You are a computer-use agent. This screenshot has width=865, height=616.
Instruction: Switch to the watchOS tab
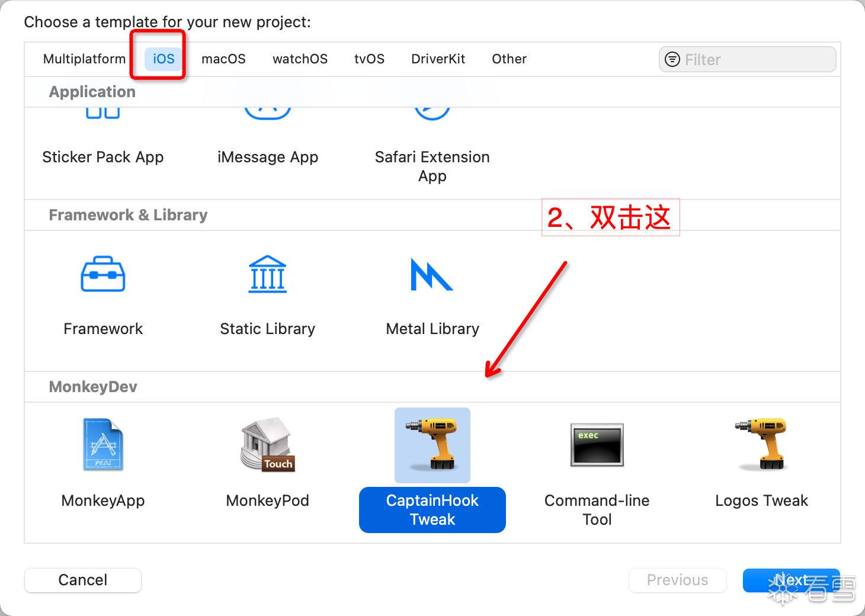tap(300, 59)
